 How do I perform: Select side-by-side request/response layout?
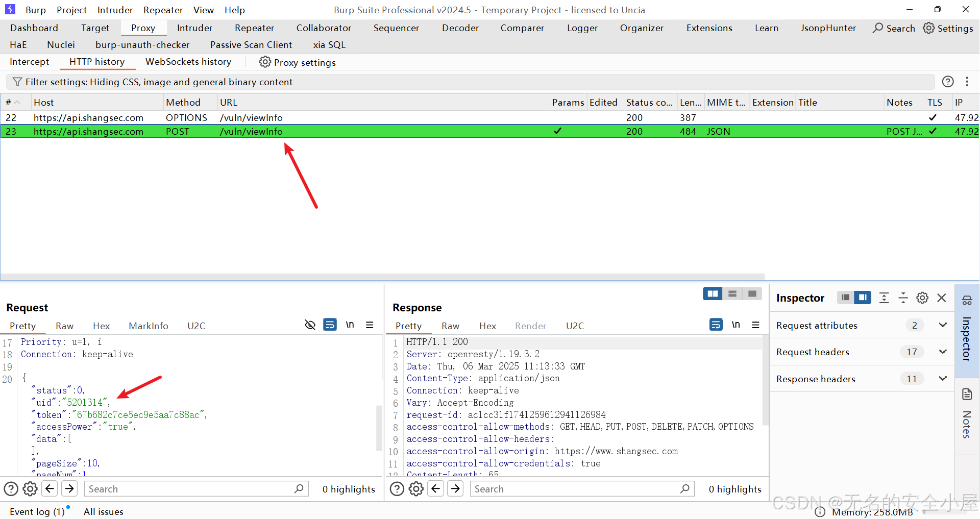[713, 294]
